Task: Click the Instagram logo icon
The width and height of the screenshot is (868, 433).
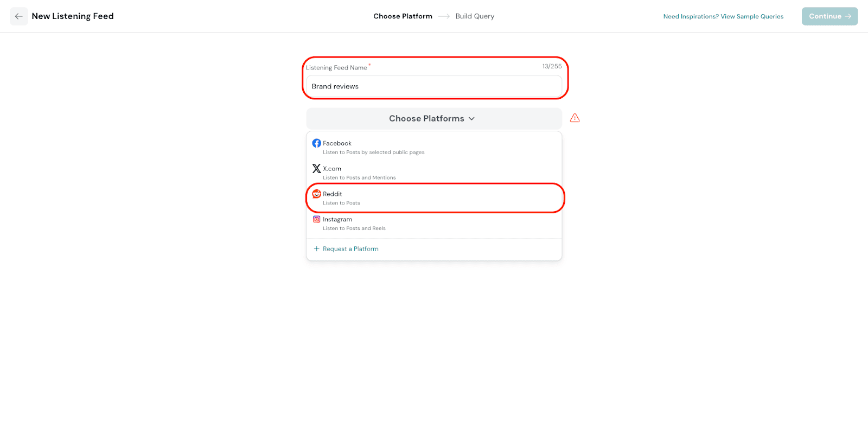Action: 316,219
